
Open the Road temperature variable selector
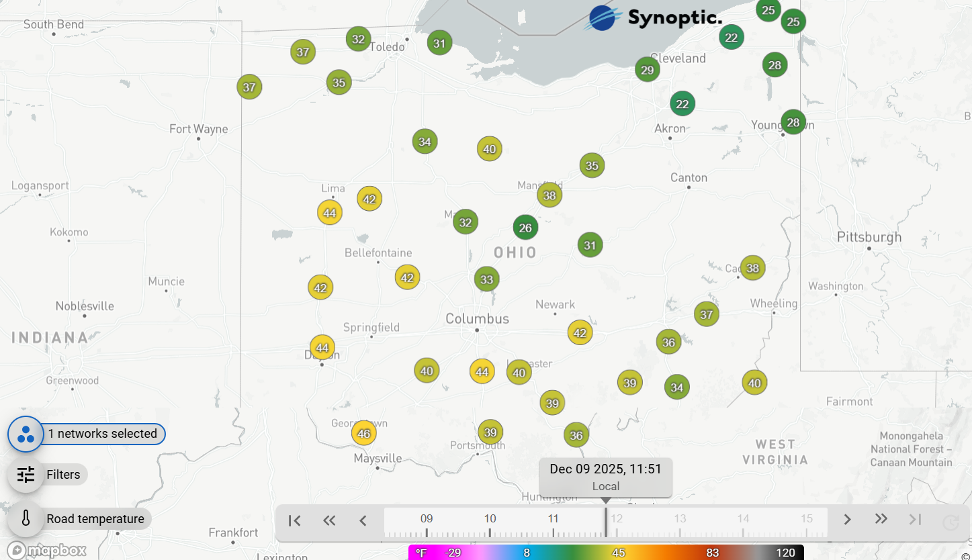pos(95,518)
